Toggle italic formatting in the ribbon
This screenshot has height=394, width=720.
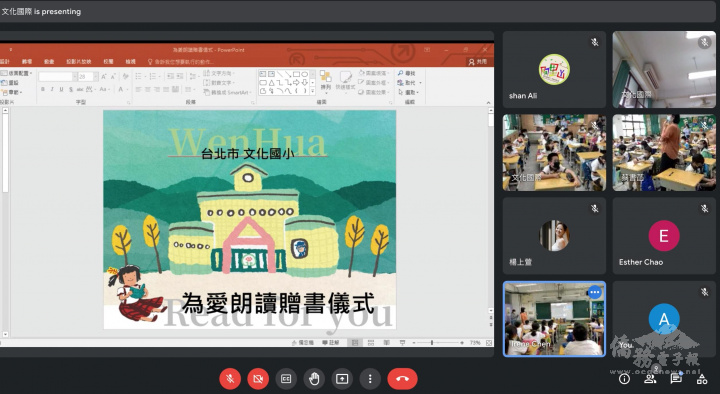[x=52, y=89]
